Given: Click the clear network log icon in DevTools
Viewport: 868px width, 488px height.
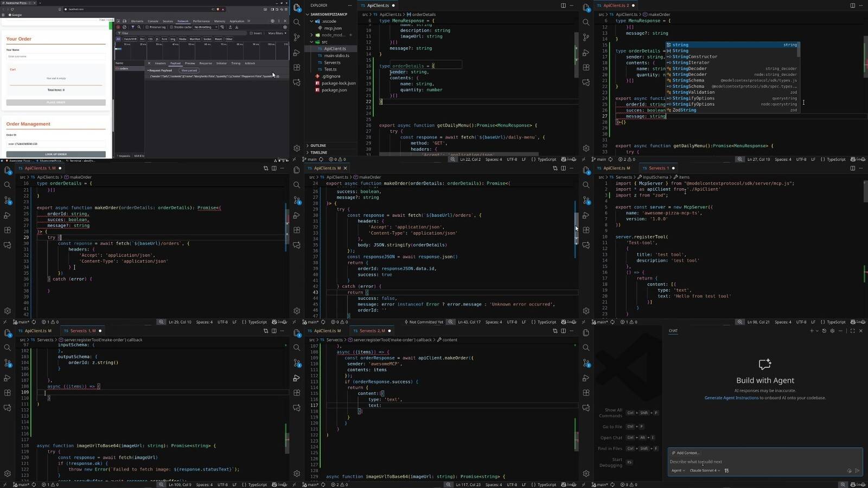Looking at the screenshot, I should [x=124, y=27].
